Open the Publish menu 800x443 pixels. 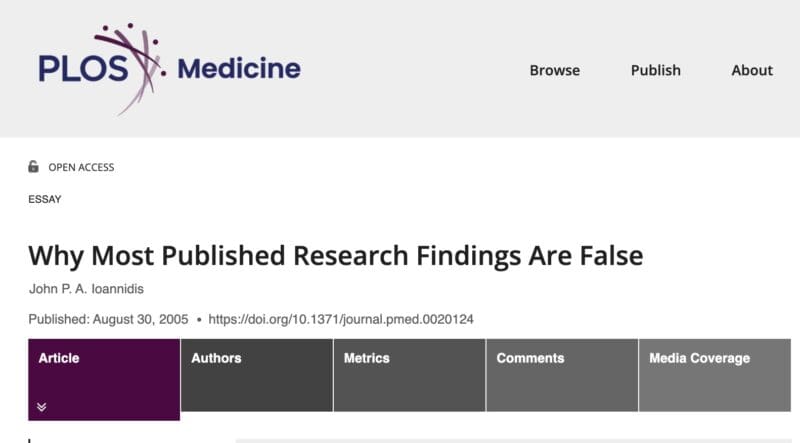655,70
